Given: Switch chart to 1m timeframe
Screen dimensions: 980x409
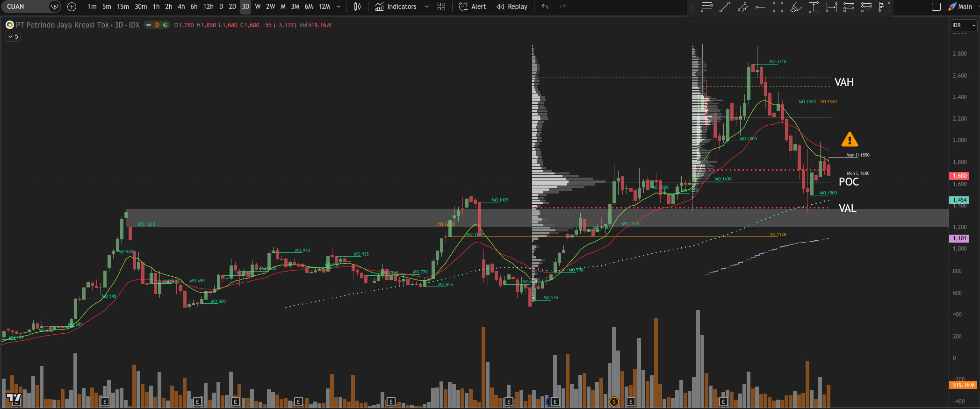Looking at the screenshot, I should 92,7.
